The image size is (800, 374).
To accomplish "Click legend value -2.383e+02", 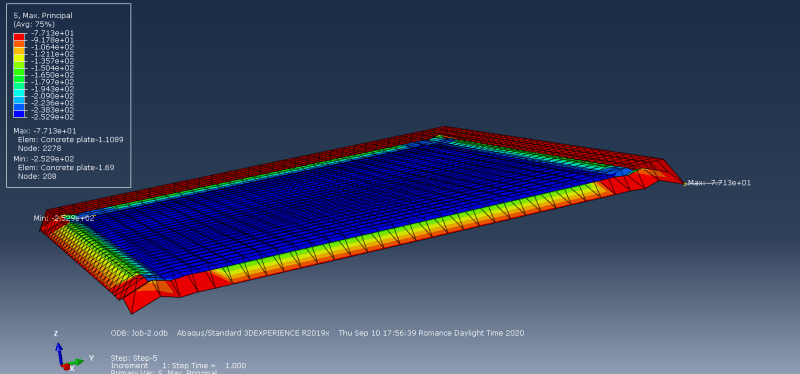I will click(x=53, y=110).
